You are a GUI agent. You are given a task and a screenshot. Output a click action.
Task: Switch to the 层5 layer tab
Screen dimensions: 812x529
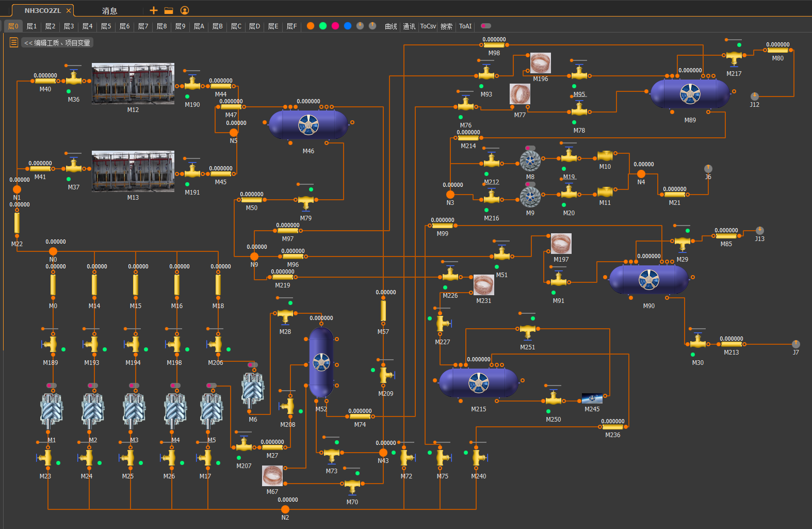pos(106,26)
